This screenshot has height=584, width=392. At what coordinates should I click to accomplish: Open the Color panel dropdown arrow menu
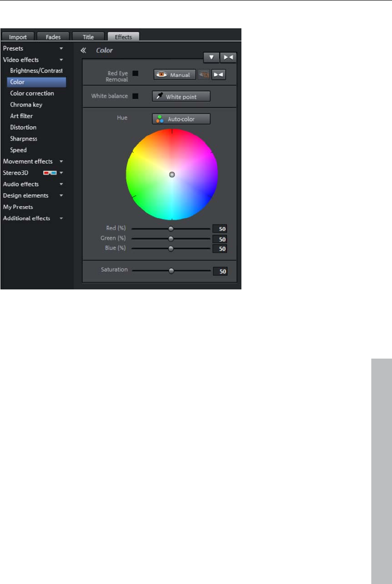(x=211, y=57)
